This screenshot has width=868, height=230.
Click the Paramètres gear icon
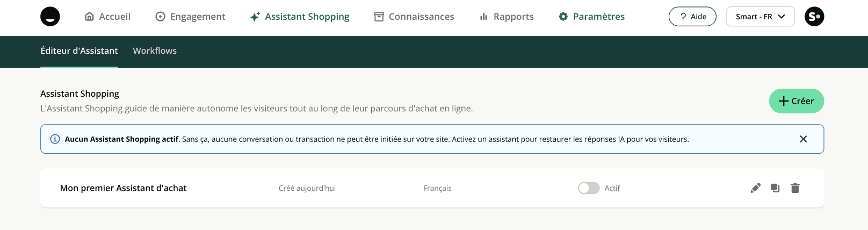563,17
